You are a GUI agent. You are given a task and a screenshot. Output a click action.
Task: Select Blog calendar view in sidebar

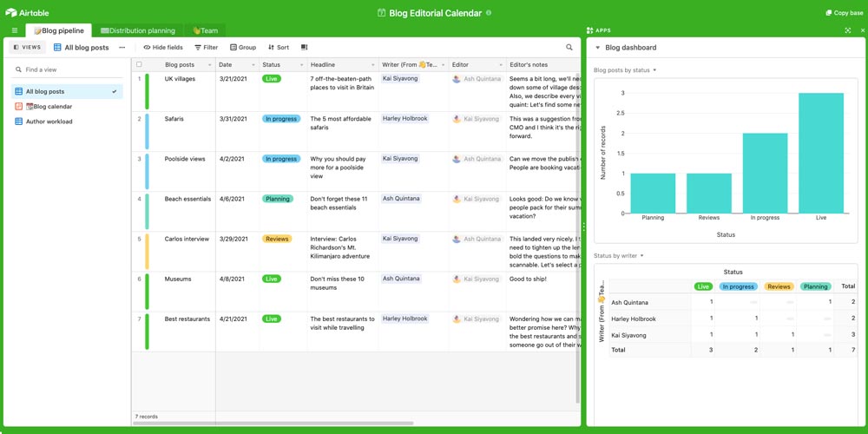67,106
